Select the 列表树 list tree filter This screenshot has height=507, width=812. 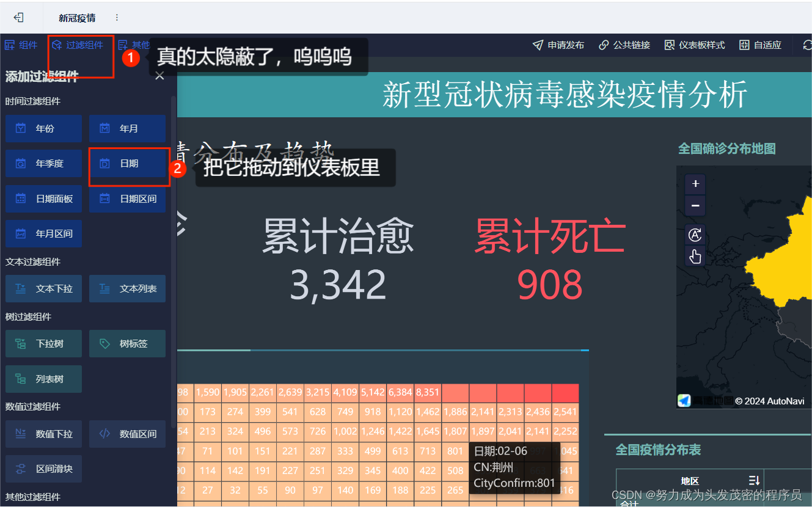tap(43, 379)
